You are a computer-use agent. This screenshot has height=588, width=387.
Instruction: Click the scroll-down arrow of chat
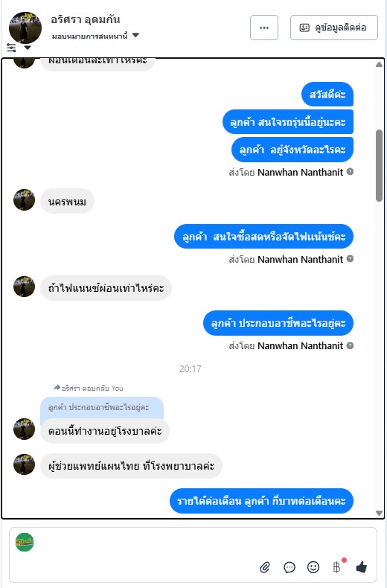coord(379,513)
